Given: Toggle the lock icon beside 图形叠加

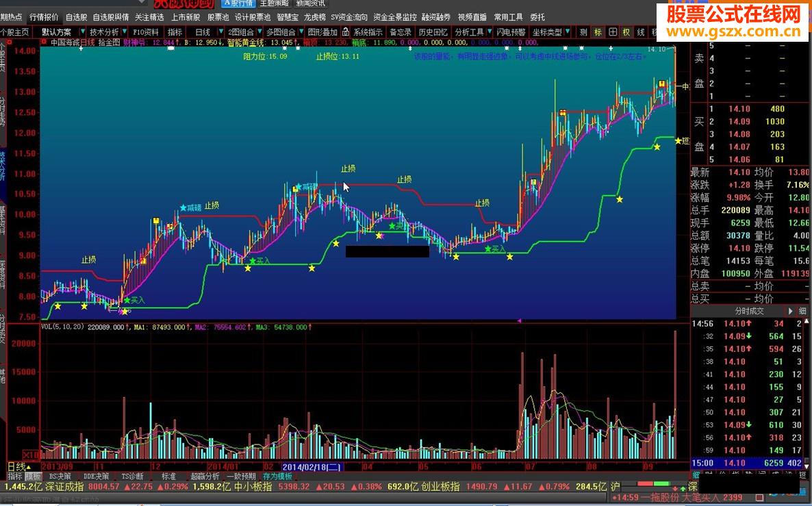Looking at the screenshot, I should click(x=346, y=32).
